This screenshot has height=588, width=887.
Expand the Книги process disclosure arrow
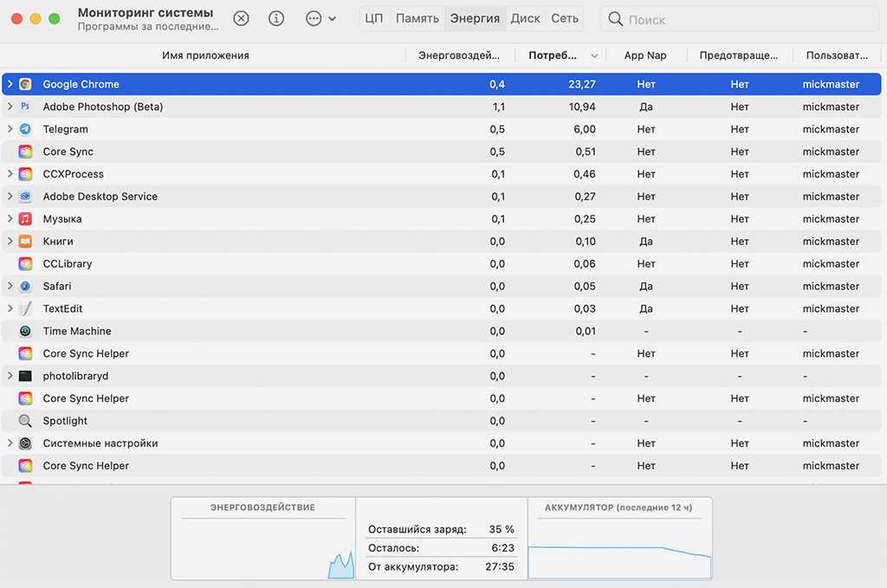point(10,242)
